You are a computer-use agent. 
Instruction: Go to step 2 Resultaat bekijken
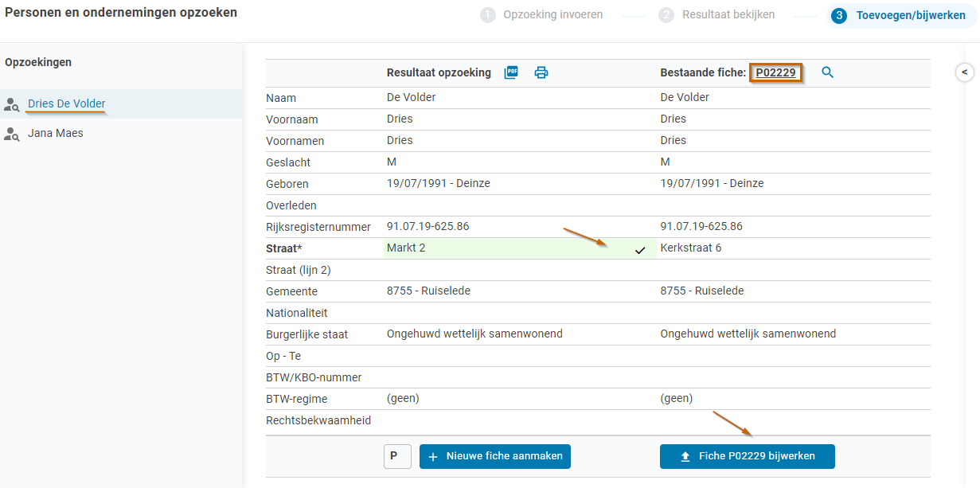(x=716, y=14)
